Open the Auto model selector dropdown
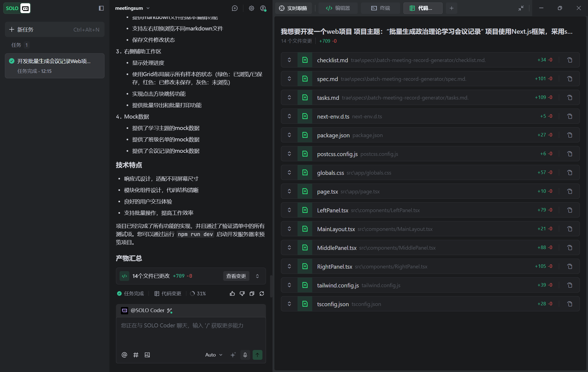The height and width of the screenshot is (372, 588). (x=213, y=355)
